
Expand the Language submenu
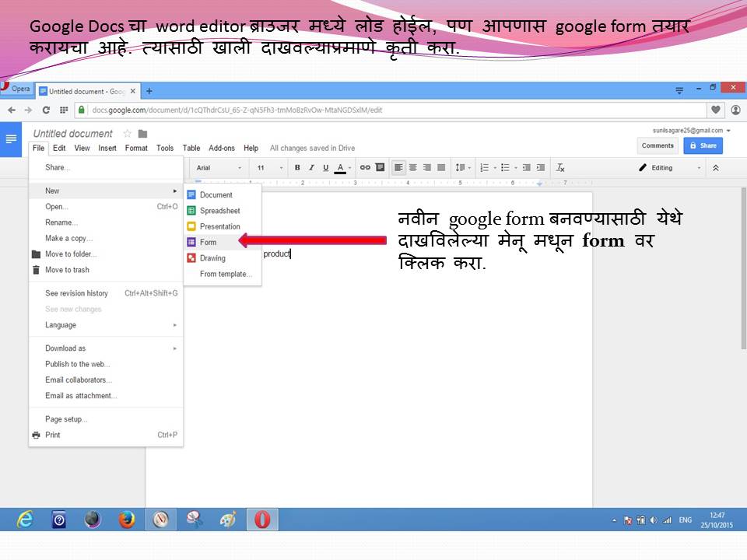pos(107,325)
